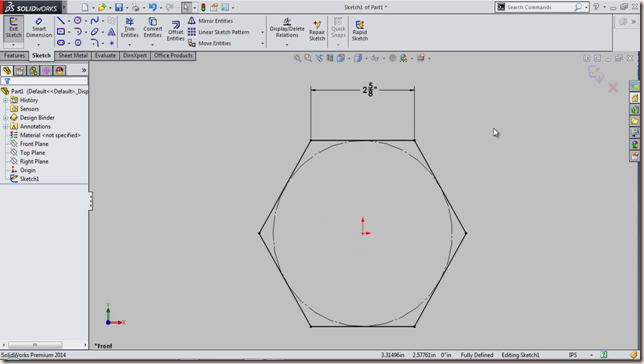This screenshot has width=644, height=364.
Task: Open the FeatureManager design tree tab
Action: (x=7, y=71)
